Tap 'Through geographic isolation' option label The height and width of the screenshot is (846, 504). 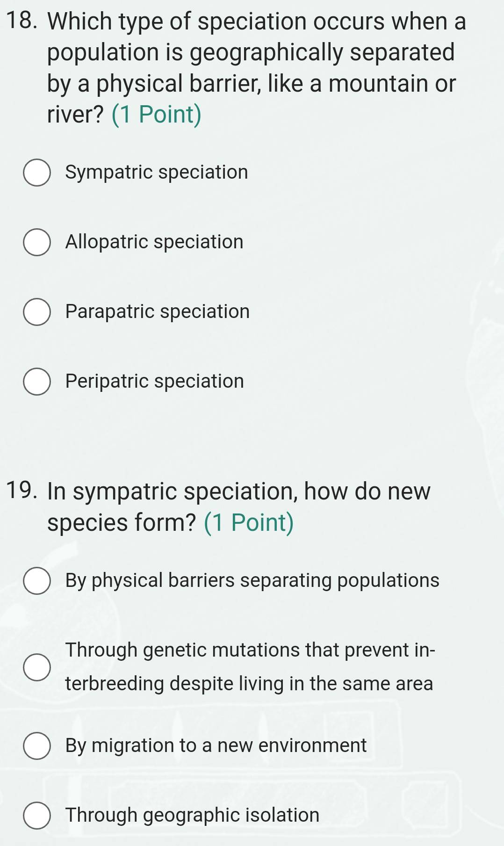(x=193, y=816)
